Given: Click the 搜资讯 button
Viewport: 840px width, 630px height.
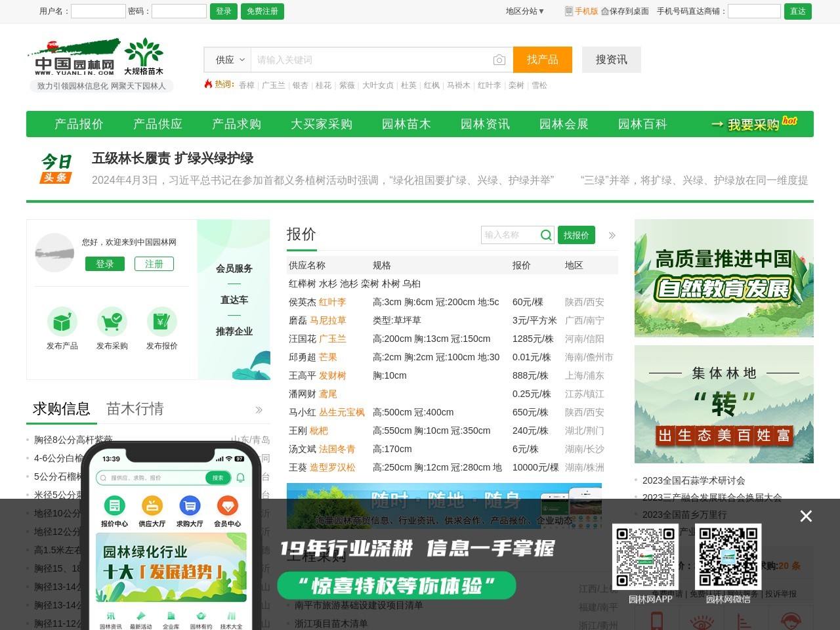Looking at the screenshot, I should click(612, 60).
